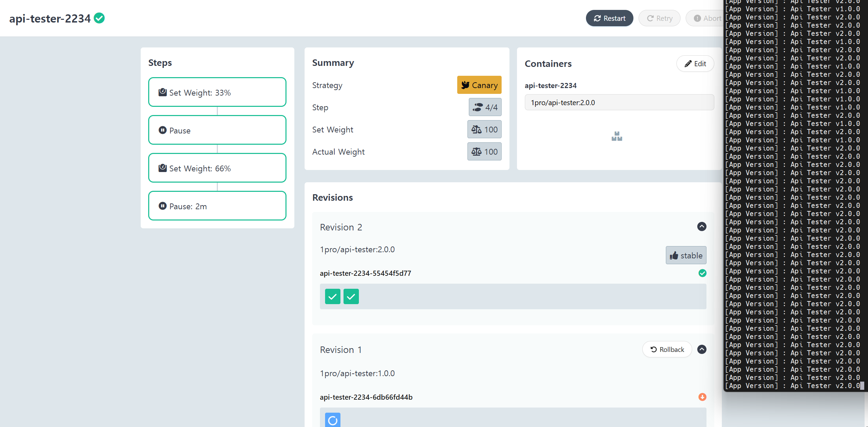Viewport: 868px width, 427px height.
Task: Click the container image input field
Action: pyautogui.click(x=619, y=102)
